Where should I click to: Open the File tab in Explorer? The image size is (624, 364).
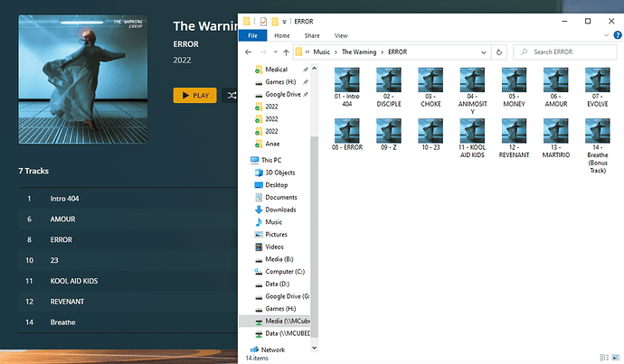252,35
